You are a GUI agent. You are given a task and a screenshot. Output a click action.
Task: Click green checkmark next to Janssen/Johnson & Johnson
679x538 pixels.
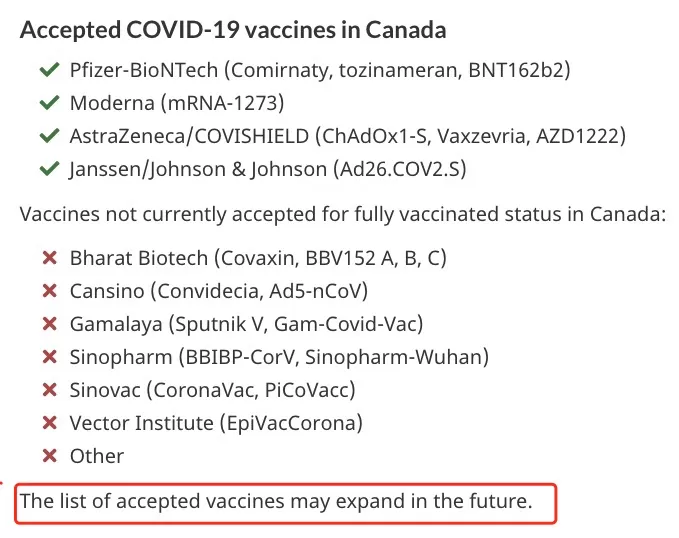pyautogui.click(x=49, y=169)
